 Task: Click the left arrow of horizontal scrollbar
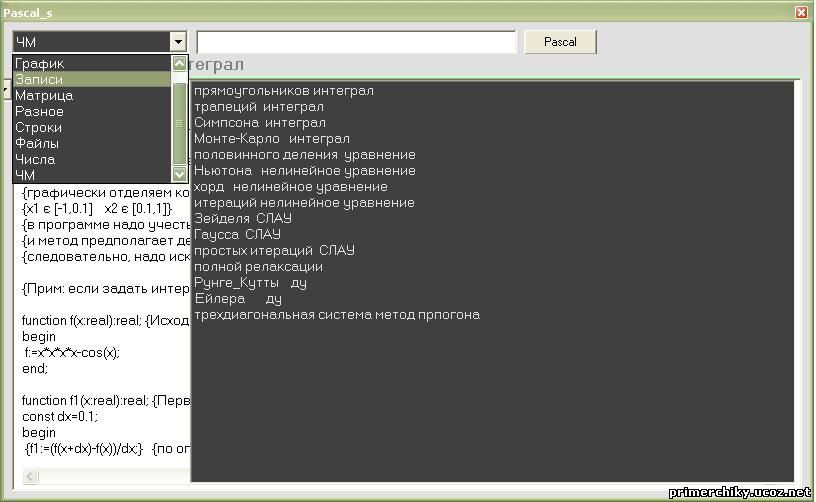click(x=31, y=476)
